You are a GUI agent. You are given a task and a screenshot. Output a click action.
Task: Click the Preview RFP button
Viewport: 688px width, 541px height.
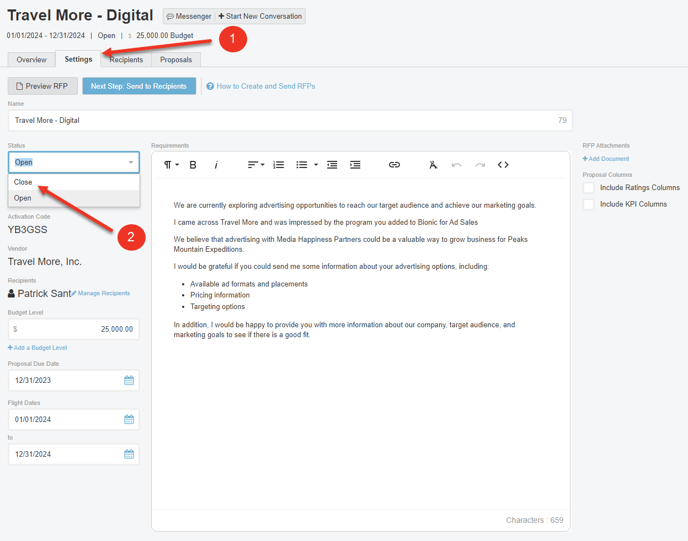click(x=43, y=86)
